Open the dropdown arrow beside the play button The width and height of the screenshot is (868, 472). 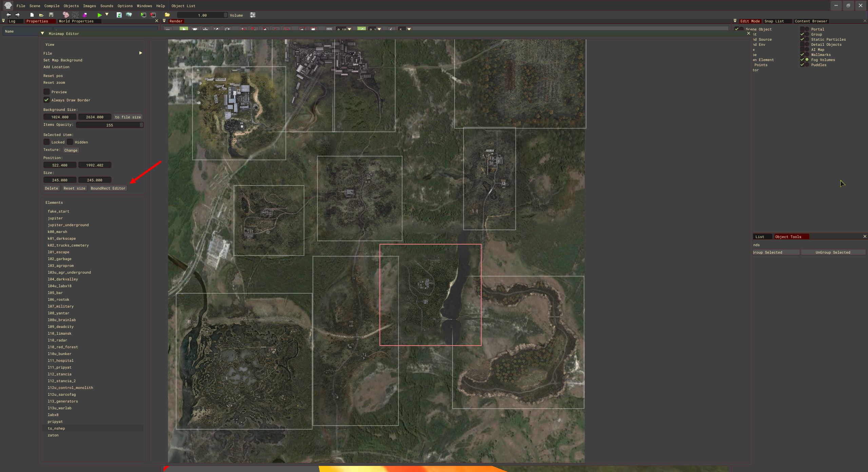[107, 15]
